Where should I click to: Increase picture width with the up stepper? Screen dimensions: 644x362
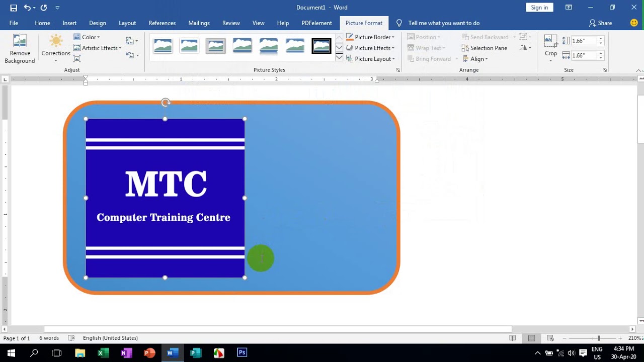[x=601, y=53]
